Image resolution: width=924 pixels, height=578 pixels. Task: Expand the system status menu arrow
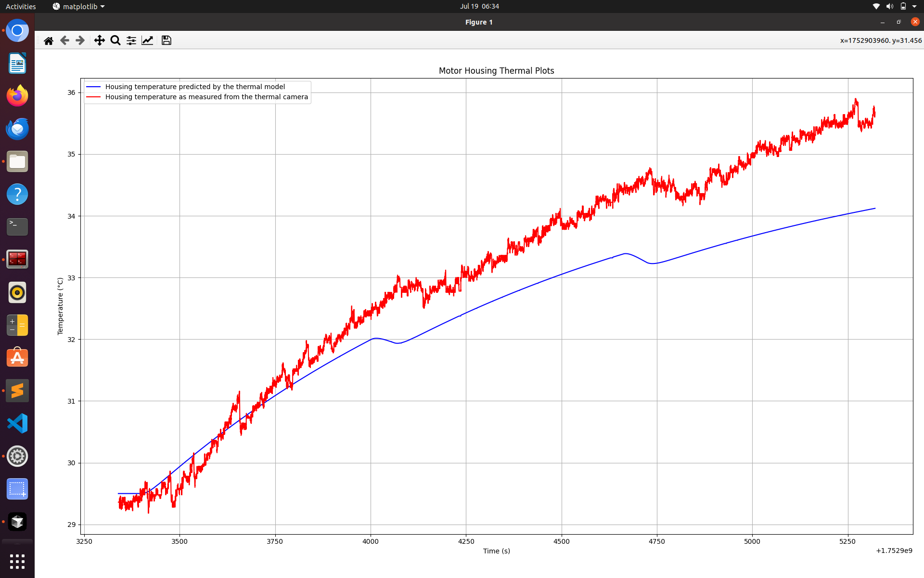[x=914, y=6]
